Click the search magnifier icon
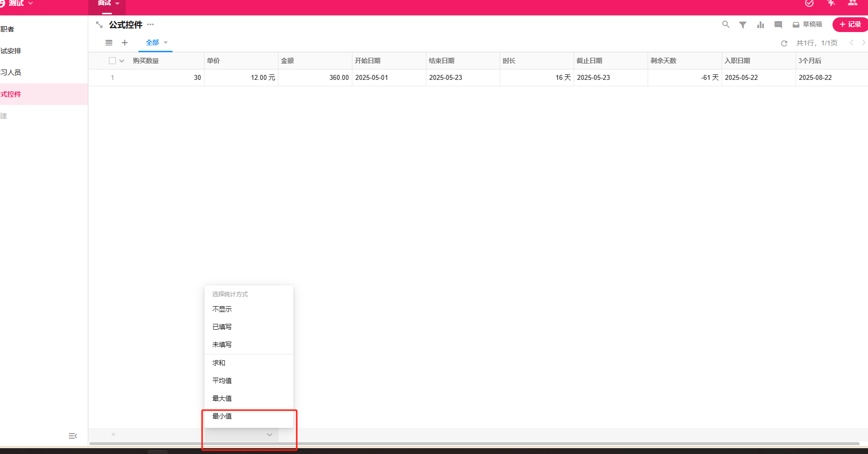This screenshot has width=868, height=454. point(726,24)
